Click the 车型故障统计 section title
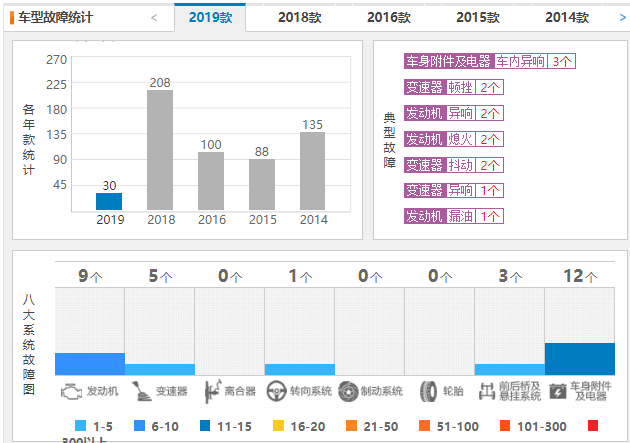 click(55, 17)
